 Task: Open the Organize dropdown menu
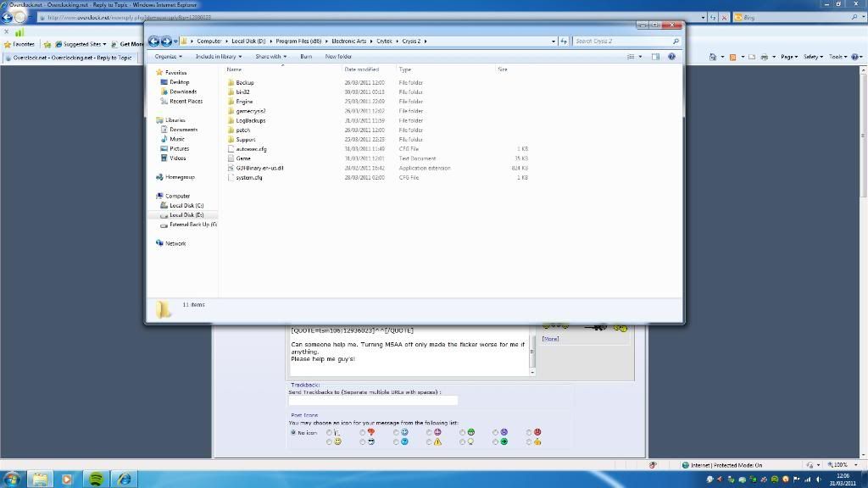tap(169, 57)
